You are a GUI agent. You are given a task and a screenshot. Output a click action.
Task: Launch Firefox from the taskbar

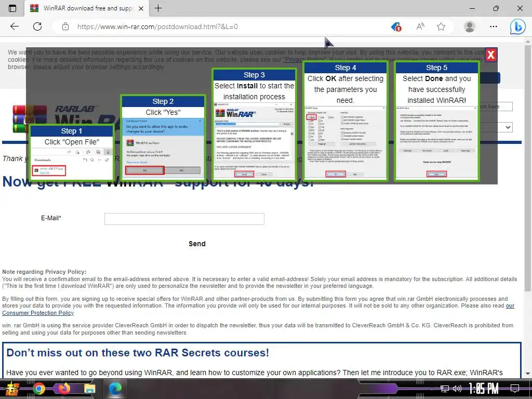pyautogui.click(x=64, y=389)
